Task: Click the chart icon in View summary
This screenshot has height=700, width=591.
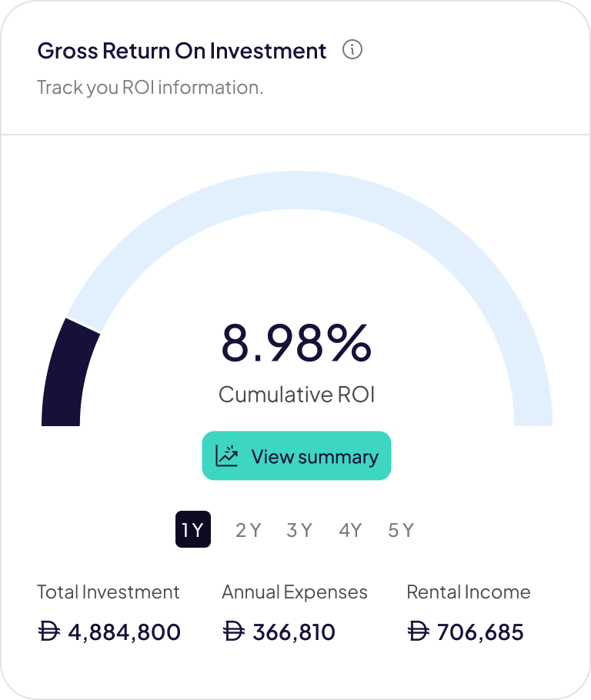Action: [x=227, y=456]
